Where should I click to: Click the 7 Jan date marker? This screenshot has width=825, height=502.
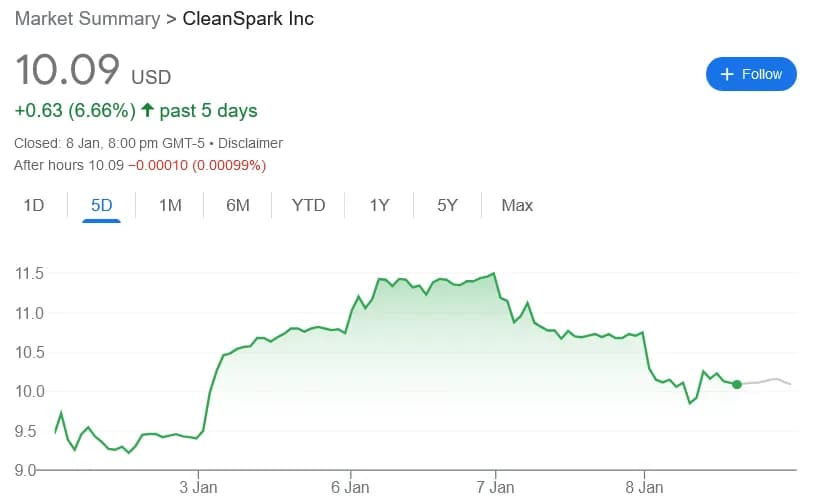coord(495,487)
